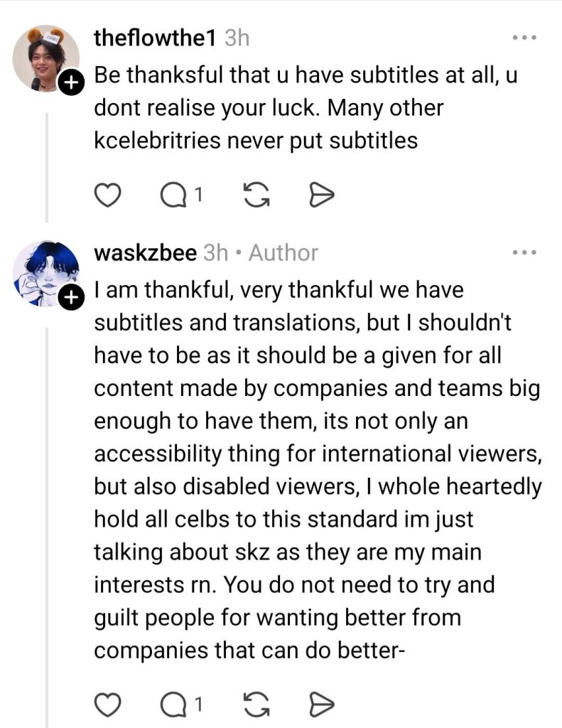Screen dimensions: 562x728
Task: Click the 3h timestamp beside theflowthe1
Action: click(237, 38)
